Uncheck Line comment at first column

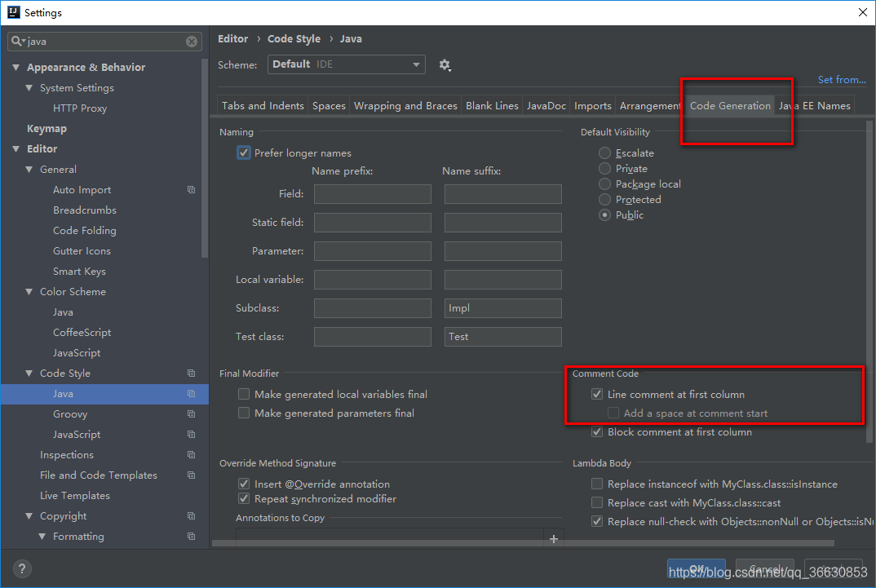[x=597, y=394]
